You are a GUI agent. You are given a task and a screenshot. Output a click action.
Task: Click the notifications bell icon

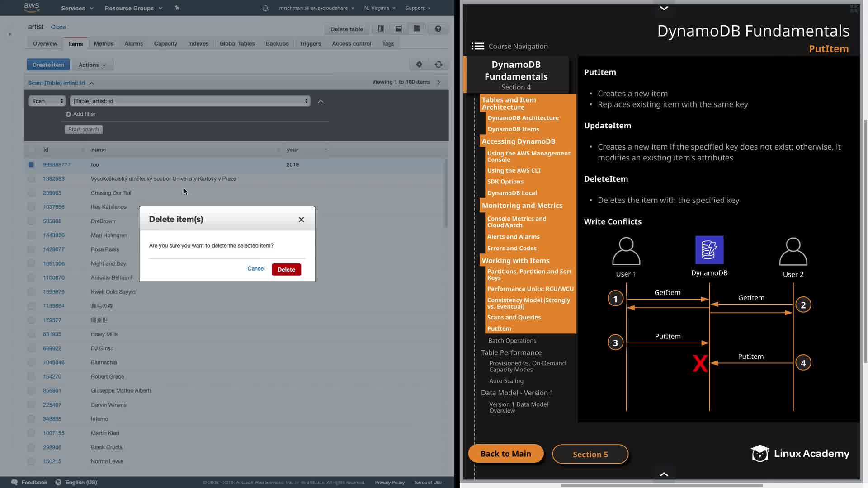265,8
